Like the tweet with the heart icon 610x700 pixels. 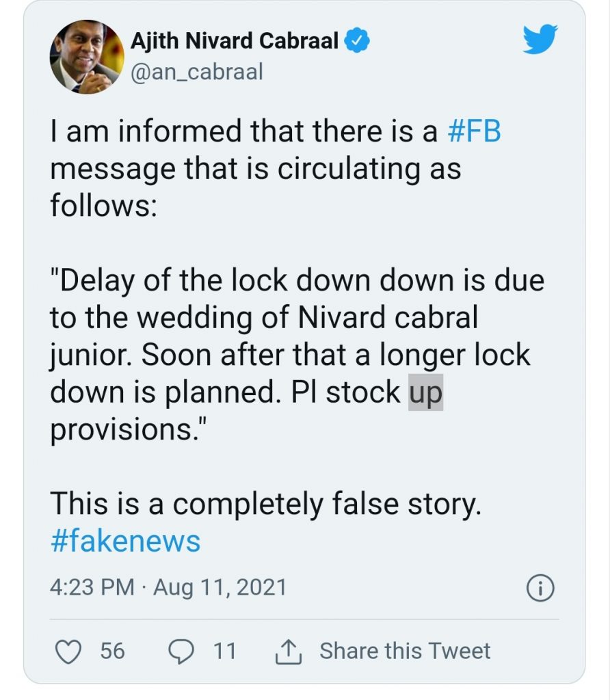tap(68, 651)
